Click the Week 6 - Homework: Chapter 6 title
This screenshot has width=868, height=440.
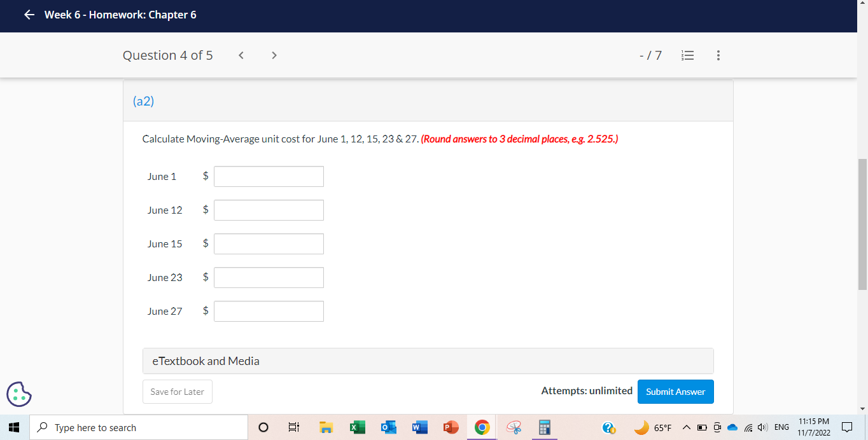(120, 15)
